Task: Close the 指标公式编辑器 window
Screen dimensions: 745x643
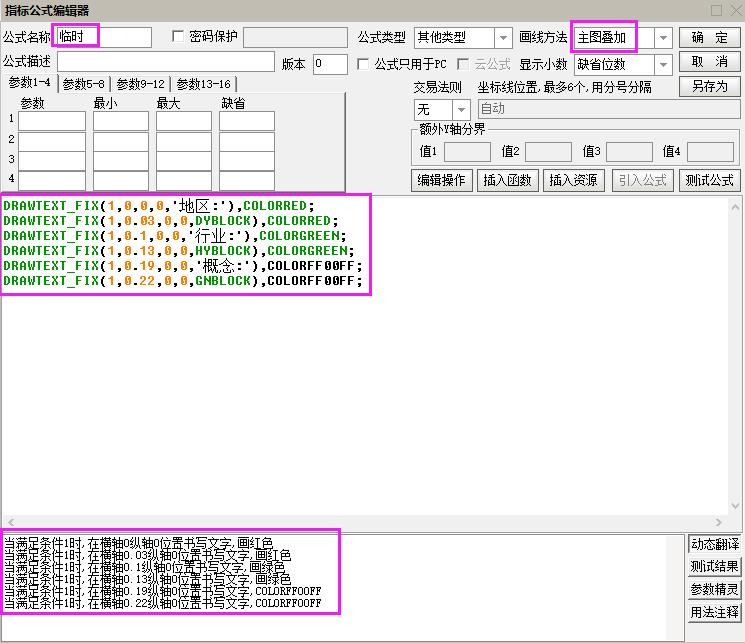Action: pyautogui.click(x=736, y=10)
